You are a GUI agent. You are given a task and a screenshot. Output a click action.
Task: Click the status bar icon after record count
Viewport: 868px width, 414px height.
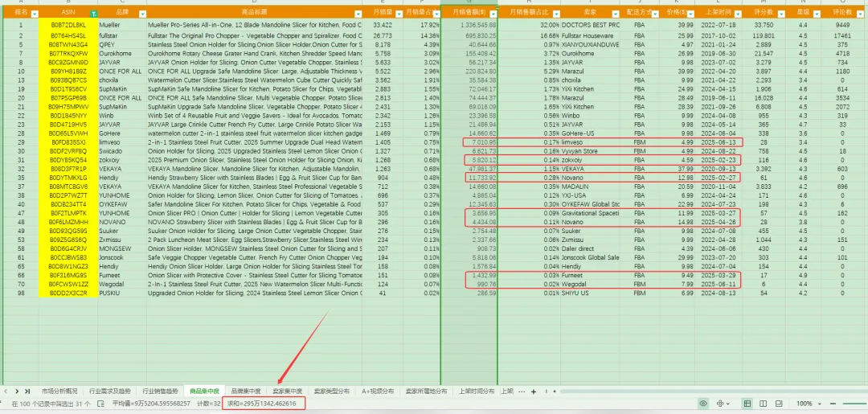100,404
